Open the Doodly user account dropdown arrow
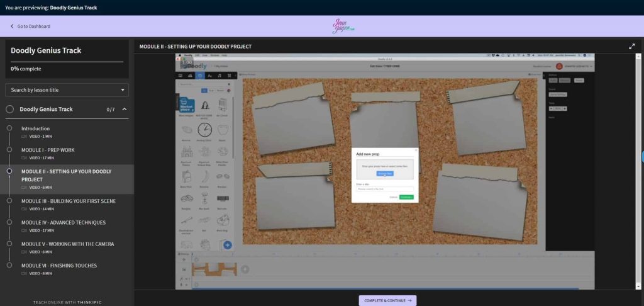Image resolution: width=644 pixels, height=306 pixels. (x=591, y=66)
